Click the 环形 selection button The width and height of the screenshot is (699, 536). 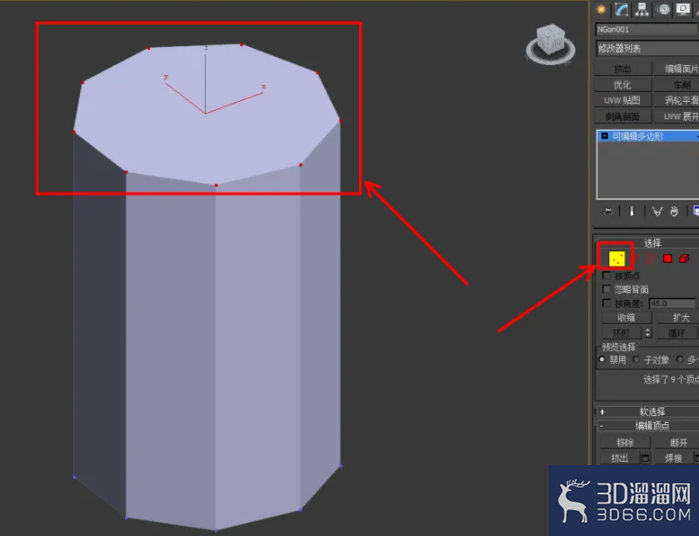point(621,333)
